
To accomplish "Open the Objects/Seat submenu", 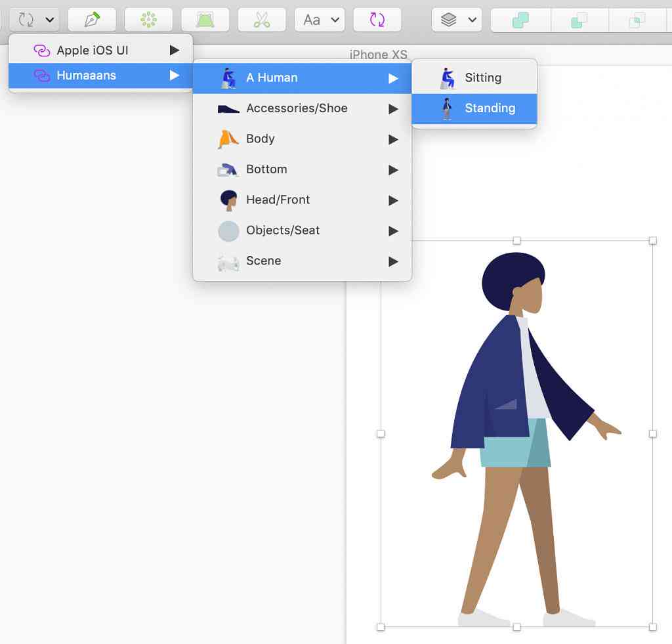I will coord(302,230).
